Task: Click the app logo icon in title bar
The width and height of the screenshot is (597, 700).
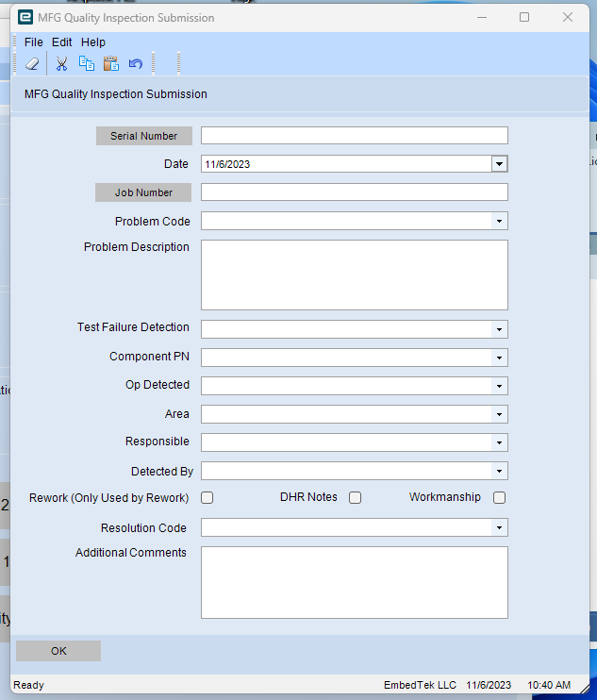Action: coord(25,17)
